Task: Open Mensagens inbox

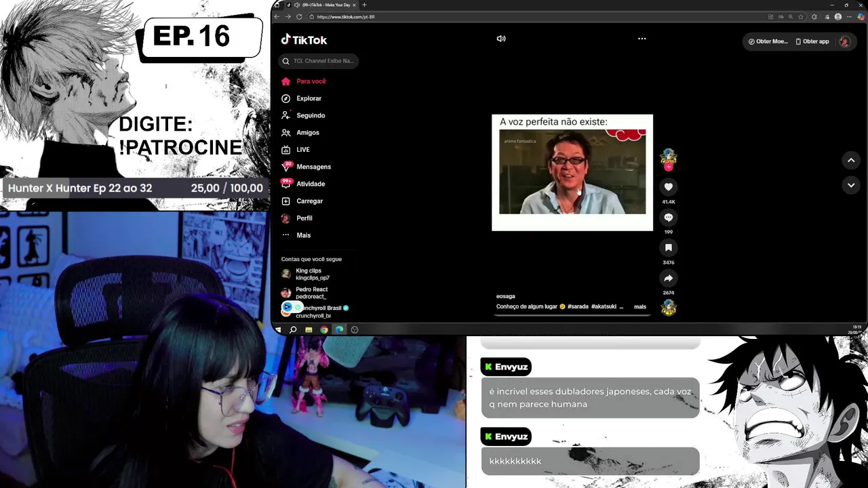Action: pos(306,167)
